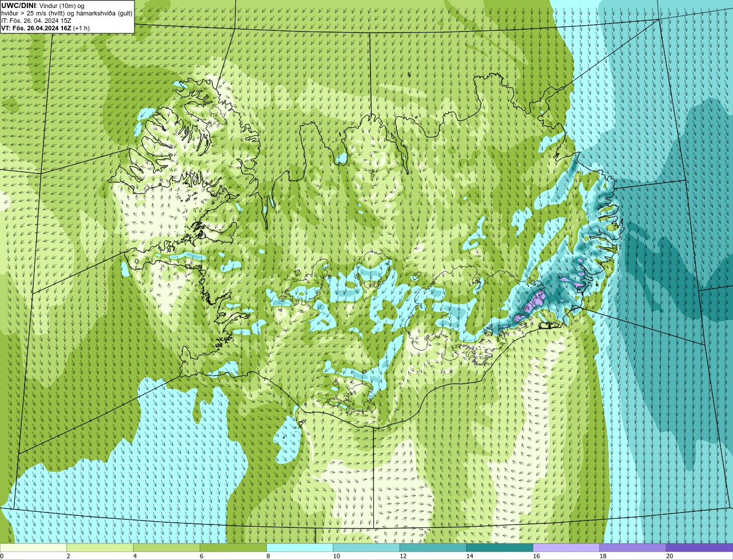Screen dimensions: 733x560
Task: Pick the 4–6 m/s green legend swatch
Action: click(x=167, y=547)
